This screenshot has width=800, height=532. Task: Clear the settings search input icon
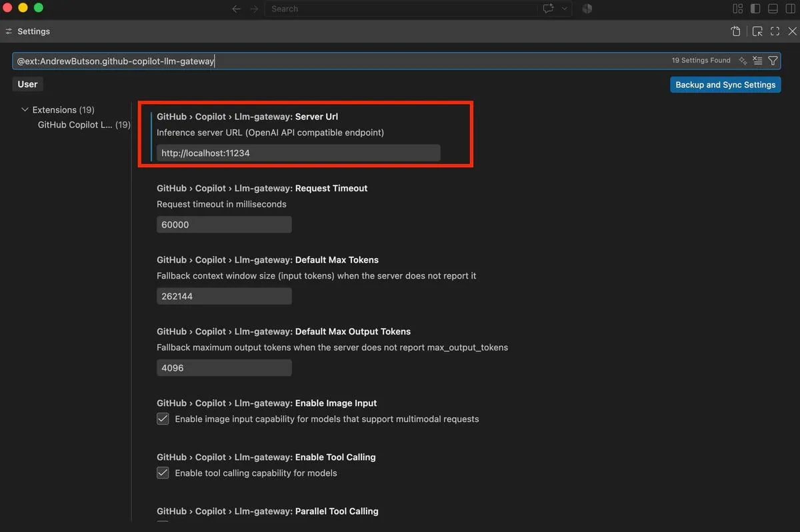(757, 61)
